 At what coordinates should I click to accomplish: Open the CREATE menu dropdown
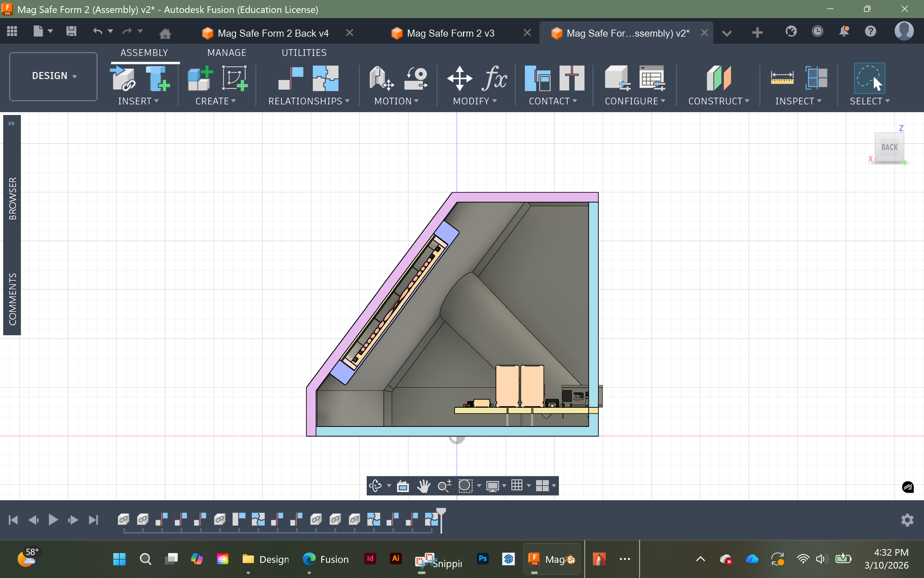click(x=216, y=101)
